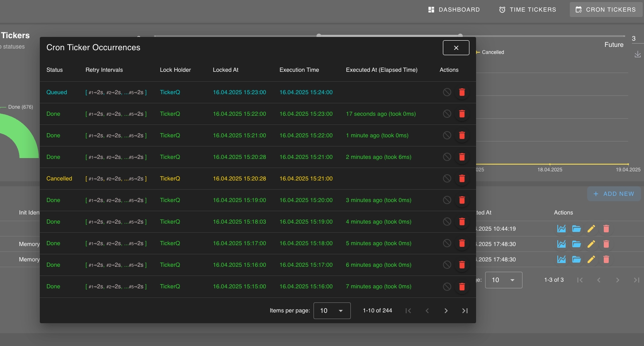
Task: Cancel icon on 7 minutes ago row
Action: (447, 286)
